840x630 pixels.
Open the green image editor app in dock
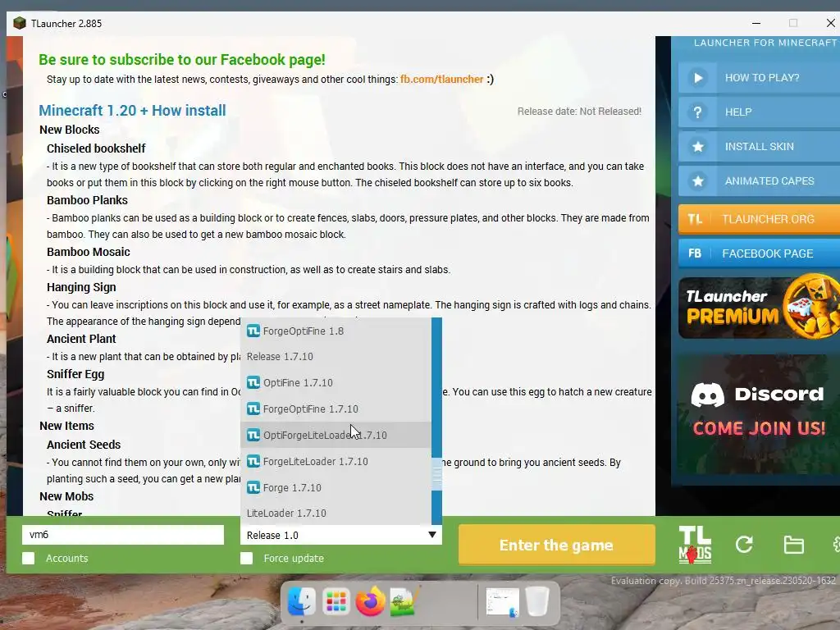click(404, 601)
